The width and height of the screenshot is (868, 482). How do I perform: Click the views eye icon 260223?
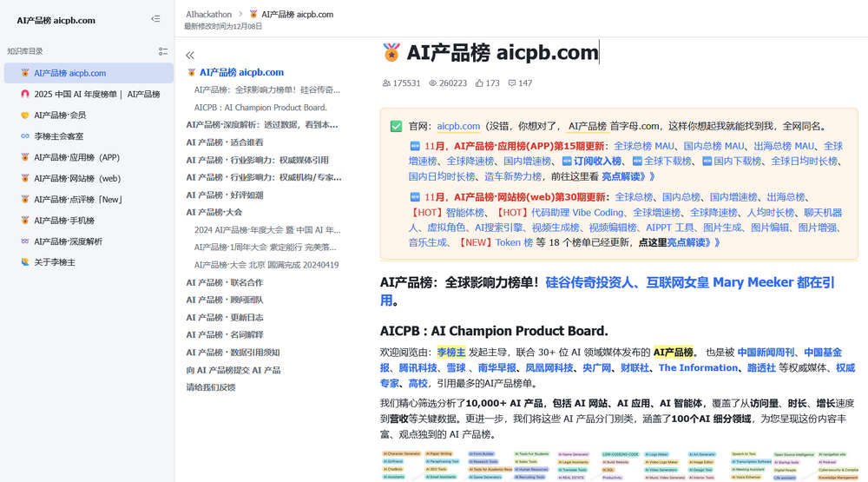pyautogui.click(x=432, y=83)
